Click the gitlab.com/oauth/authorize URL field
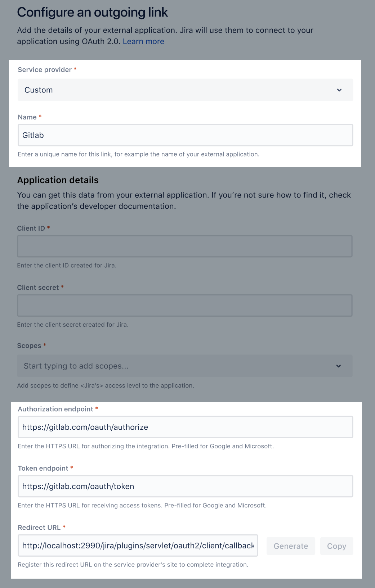 185,427
